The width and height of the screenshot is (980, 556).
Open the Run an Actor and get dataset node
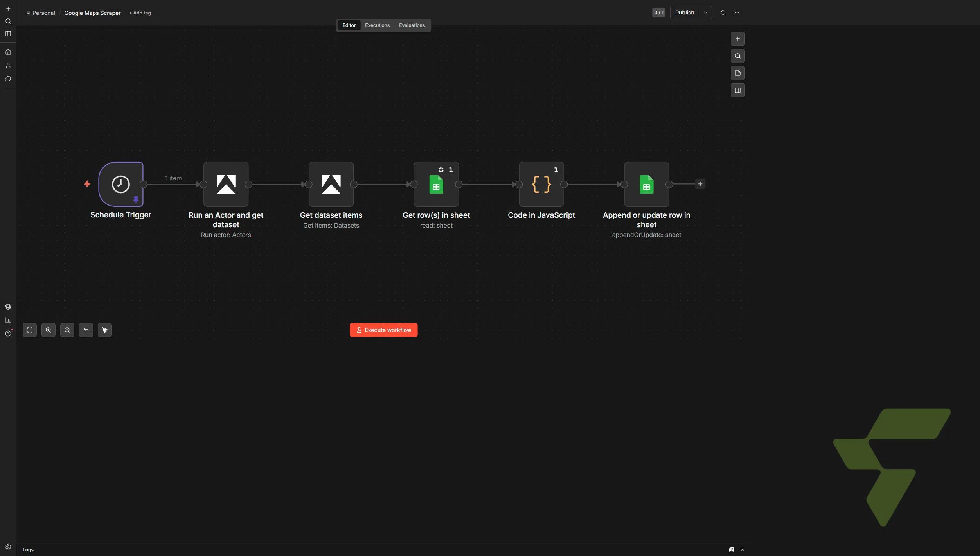(226, 184)
